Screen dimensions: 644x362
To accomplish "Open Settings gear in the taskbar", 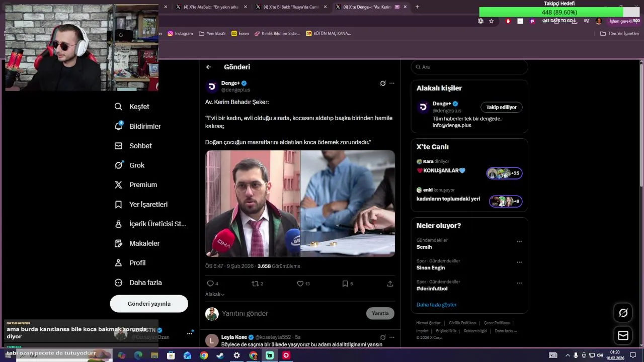I will (x=236, y=355).
